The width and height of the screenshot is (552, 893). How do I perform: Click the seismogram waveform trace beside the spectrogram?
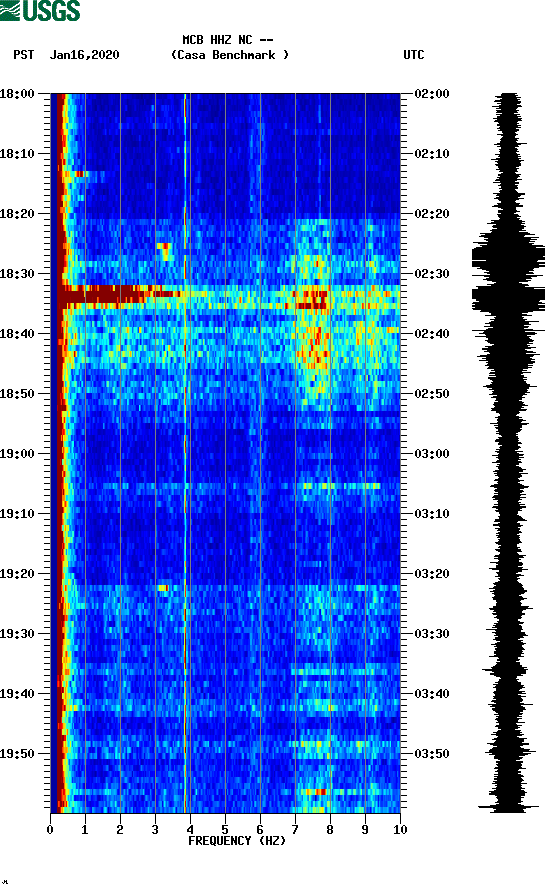[508, 453]
